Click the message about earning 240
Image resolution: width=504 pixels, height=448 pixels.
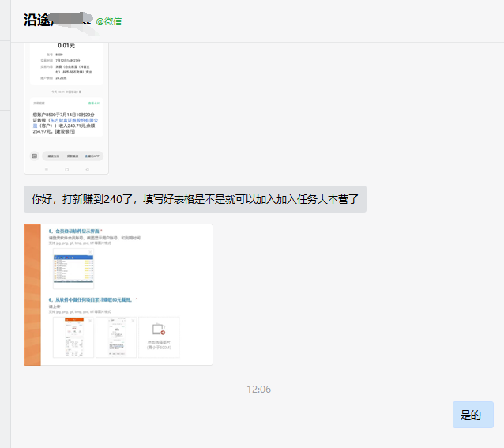pos(195,199)
